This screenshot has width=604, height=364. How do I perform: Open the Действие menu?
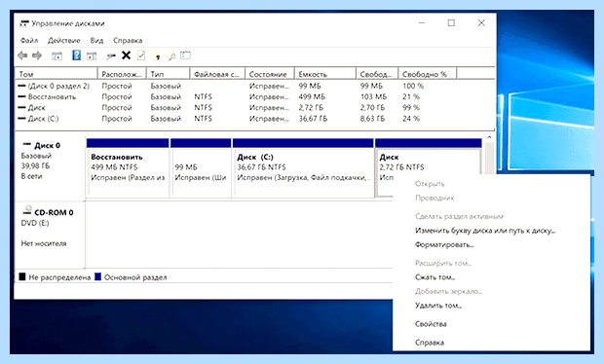[64, 41]
